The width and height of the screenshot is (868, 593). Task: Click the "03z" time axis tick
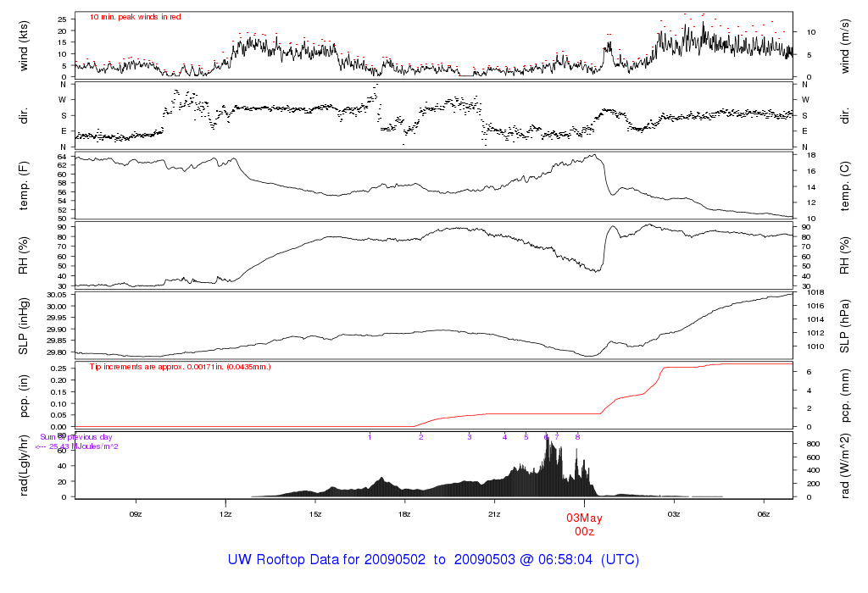coord(674,514)
